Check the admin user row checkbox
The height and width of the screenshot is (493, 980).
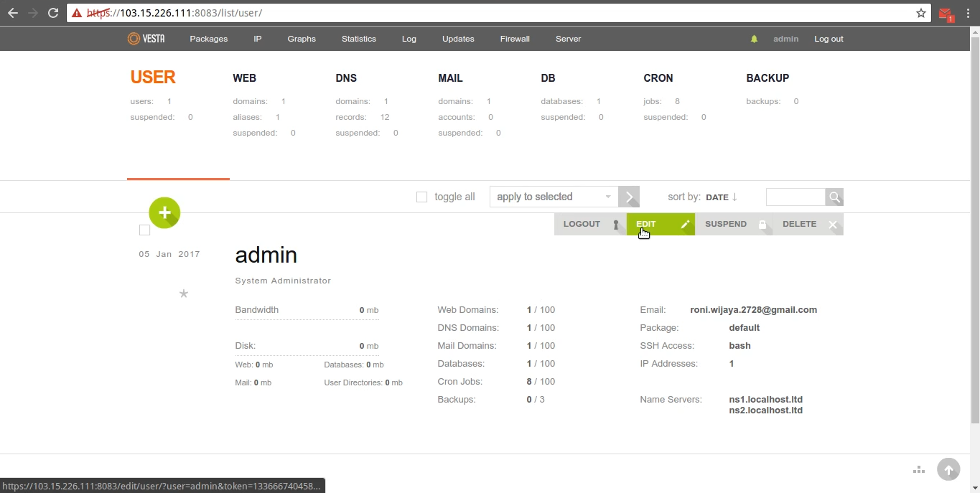(x=144, y=230)
